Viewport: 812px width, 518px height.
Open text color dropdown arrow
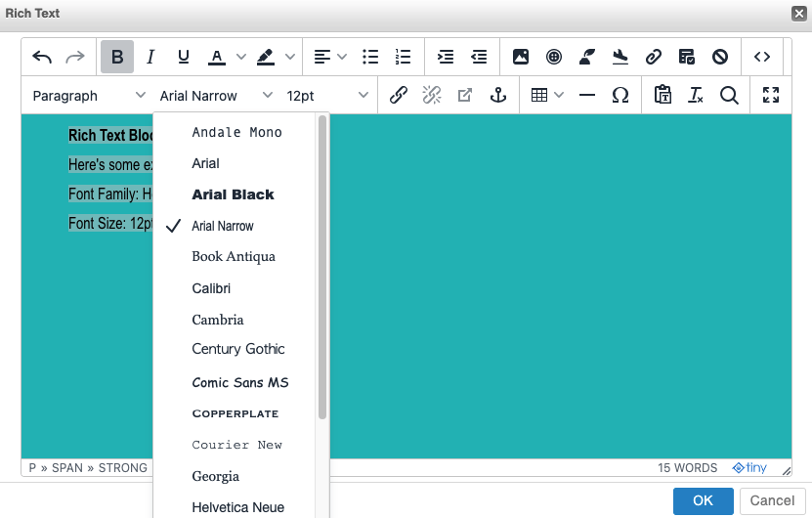tap(240, 57)
